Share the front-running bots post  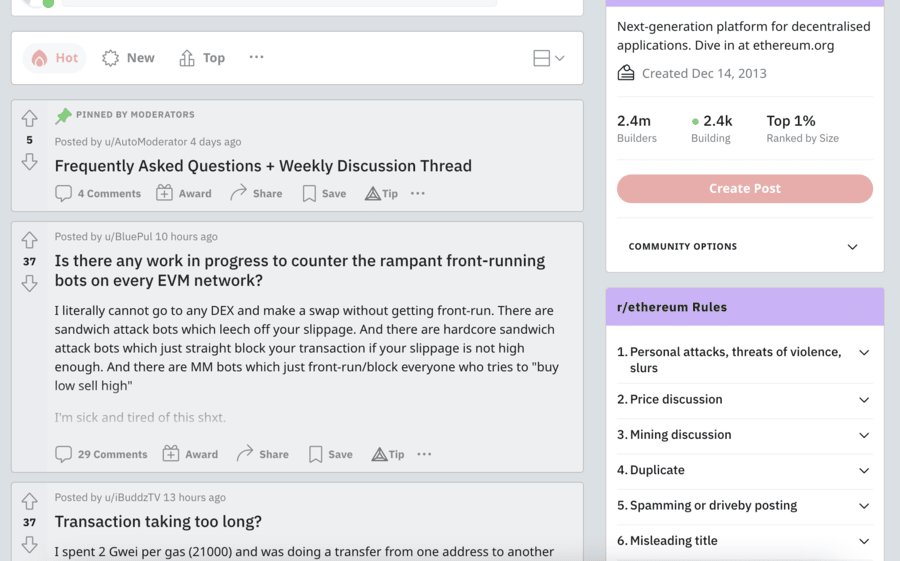pyautogui.click(x=262, y=454)
